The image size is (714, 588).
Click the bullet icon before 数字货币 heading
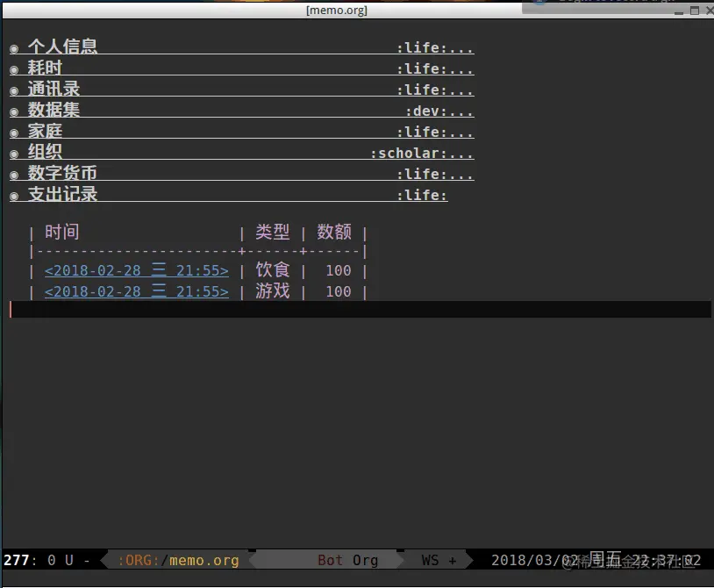(14, 174)
